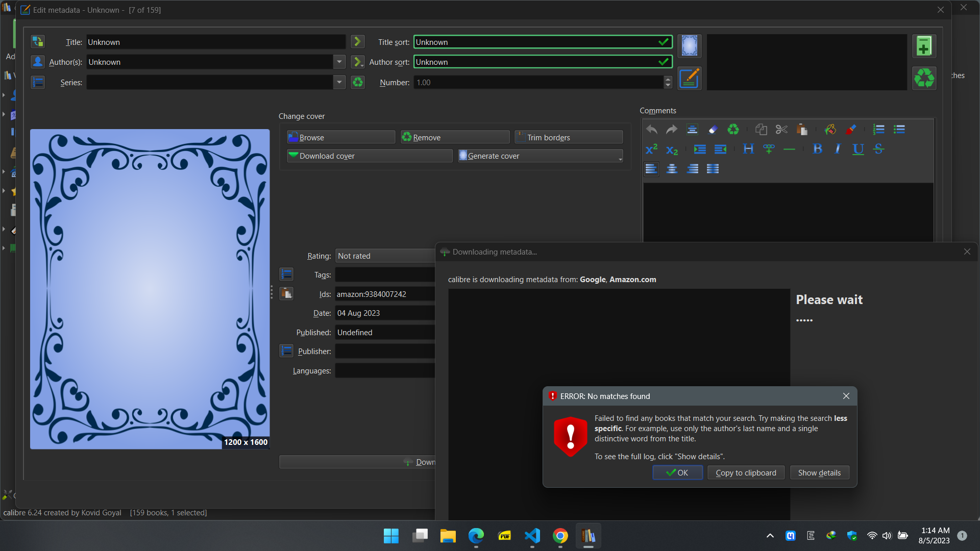Click OK in the error dialog
Image resolution: width=980 pixels, height=551 pixels.
(677, 473)
